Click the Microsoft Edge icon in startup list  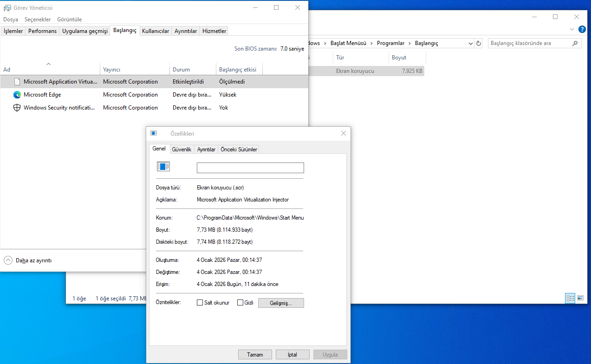pos(17,95)
